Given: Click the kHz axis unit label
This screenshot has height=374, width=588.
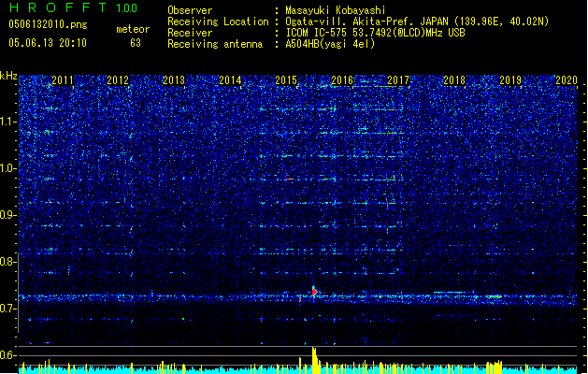Looking at the screenshot, I should [x=8, y=76].
